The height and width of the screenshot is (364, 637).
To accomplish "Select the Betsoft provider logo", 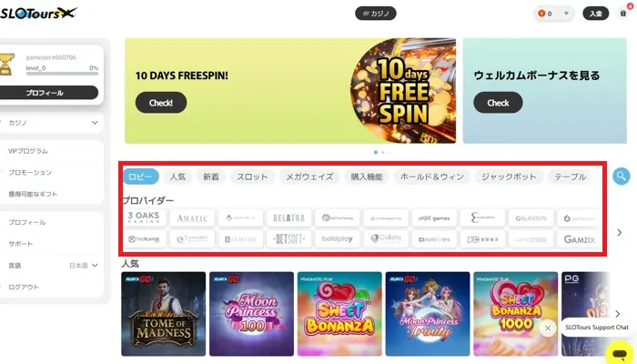I will pyautogui.click(x=288, y=238).
